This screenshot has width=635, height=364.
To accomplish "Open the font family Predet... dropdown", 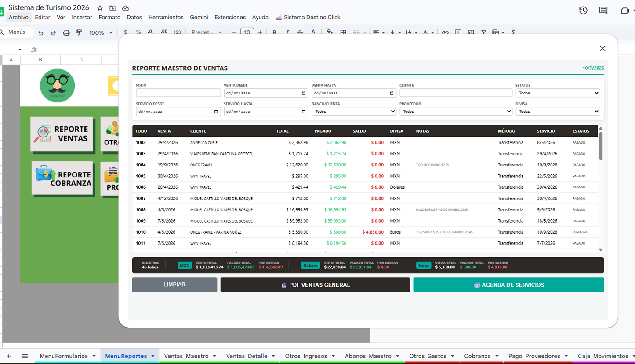I will pyautogui.click(x=207, y=32).
